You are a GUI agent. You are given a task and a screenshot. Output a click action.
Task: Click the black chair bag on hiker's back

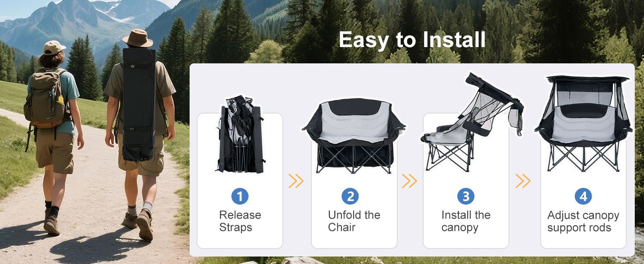(x=139, y=105)
